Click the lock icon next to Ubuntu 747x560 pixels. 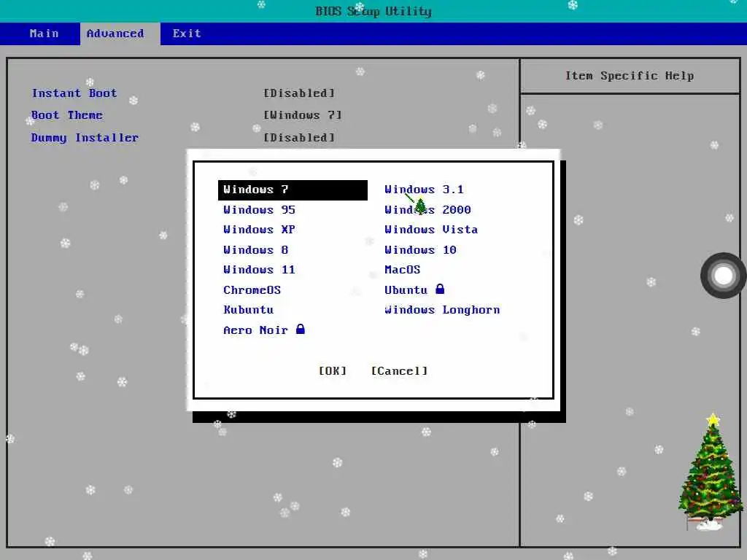[x=440, y=289]
